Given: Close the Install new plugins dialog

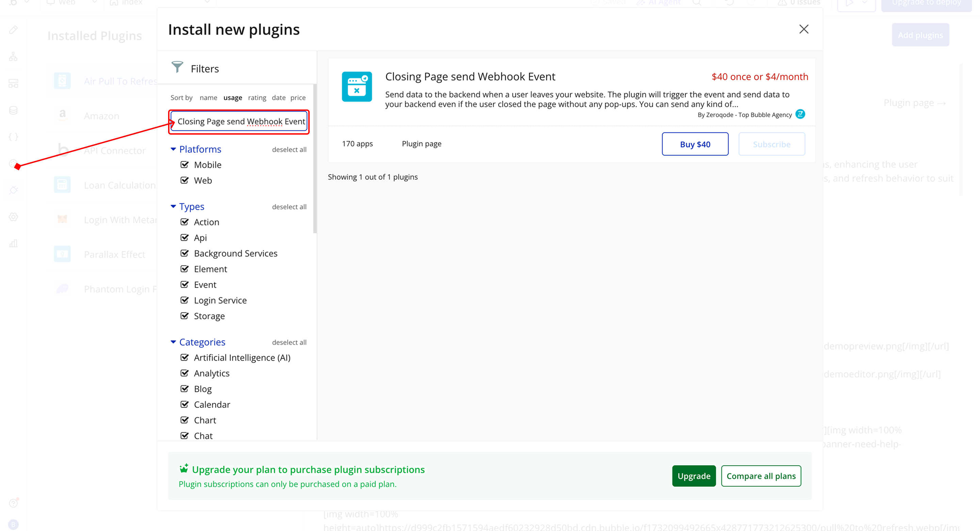Looking at the screenshot, I should tap(803, 29).
